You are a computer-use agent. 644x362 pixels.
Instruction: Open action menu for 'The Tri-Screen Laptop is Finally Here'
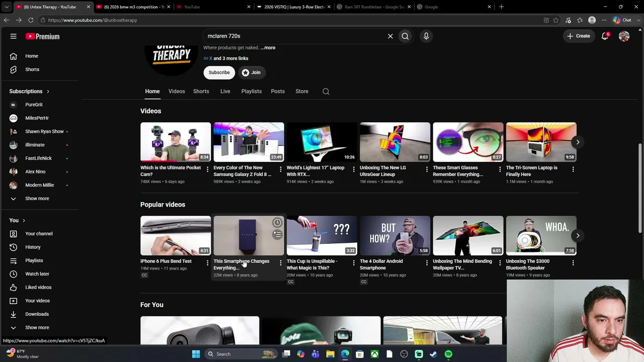(573, 169)
